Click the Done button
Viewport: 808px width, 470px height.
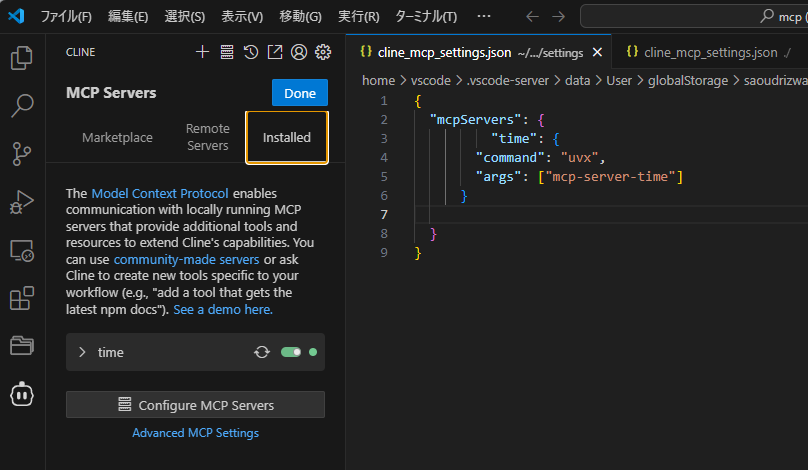(x=300, y=93)
